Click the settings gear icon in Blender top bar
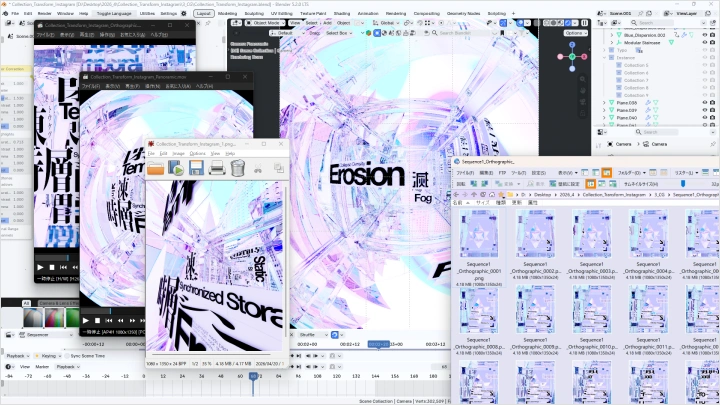The image size is (720, 405). point(184,13)
